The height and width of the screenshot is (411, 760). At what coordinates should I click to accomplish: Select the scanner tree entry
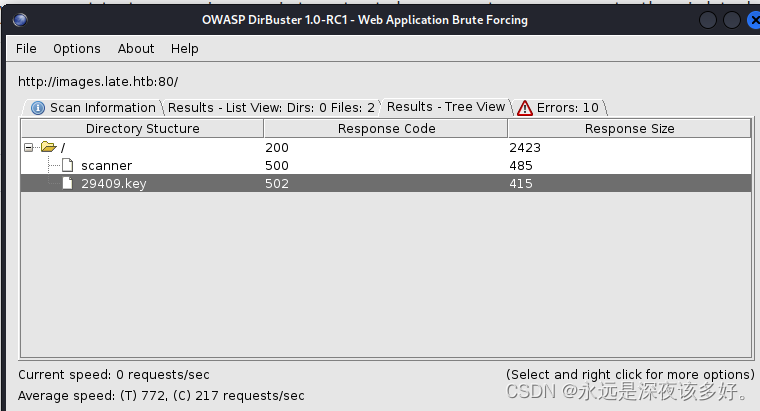(x=107, y=166)
